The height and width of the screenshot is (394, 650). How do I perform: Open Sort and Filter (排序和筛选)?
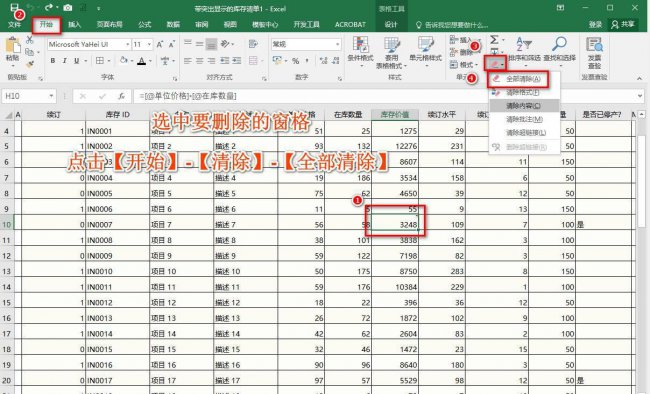[524, 50]
